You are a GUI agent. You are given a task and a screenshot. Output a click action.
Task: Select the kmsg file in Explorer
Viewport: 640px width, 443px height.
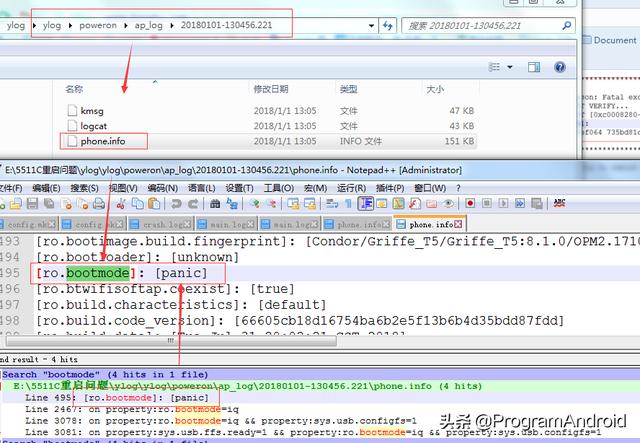point(92,111)
